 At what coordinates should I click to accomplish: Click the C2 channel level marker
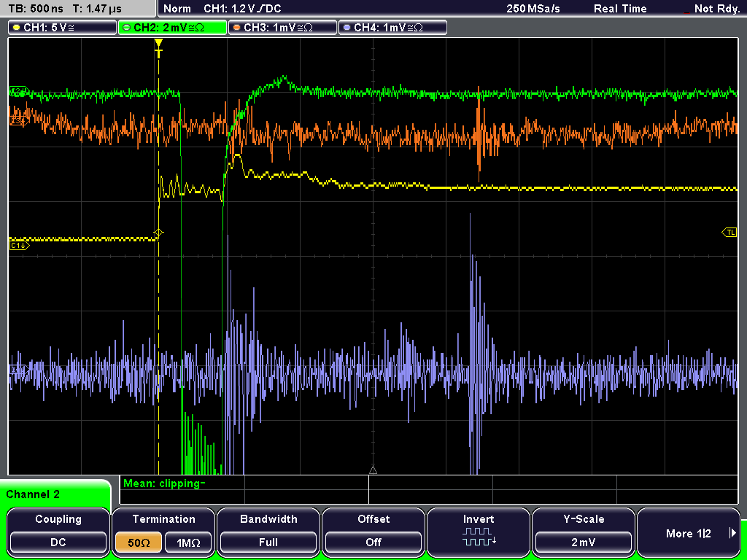point(19,90)
